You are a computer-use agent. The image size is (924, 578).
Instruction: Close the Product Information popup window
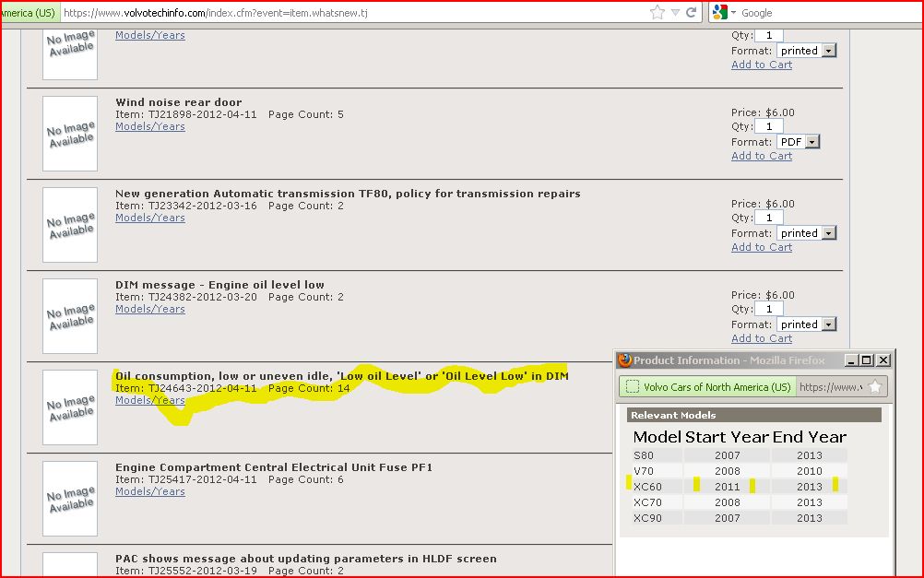883,360
